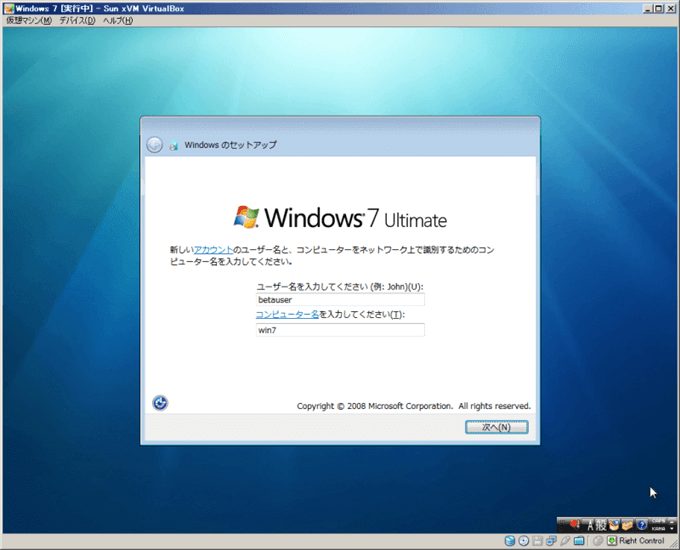Image resolution: width=680 pixels, height=550 pixels.
Task: Click the IME help question mark icon
Action: tap(640, 524)
